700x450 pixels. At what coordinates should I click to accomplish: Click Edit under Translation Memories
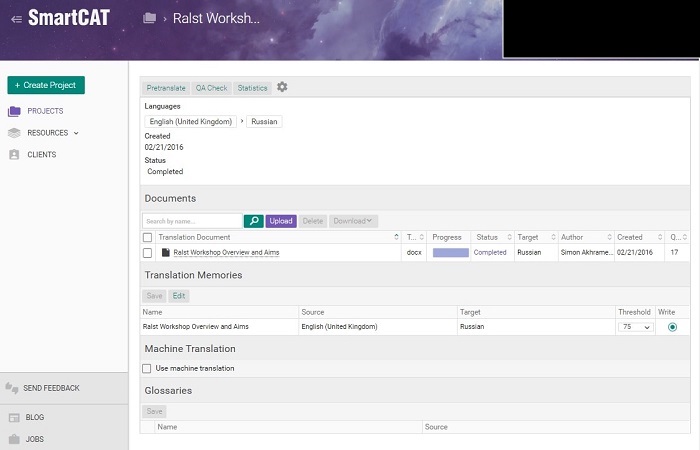(x=179, y=296)
